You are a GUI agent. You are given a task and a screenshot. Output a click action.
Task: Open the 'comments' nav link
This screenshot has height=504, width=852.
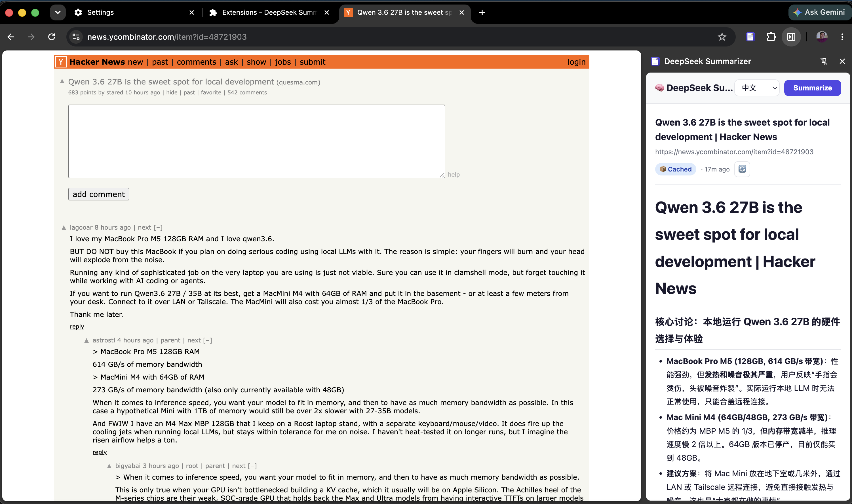[x=196, y=62]
